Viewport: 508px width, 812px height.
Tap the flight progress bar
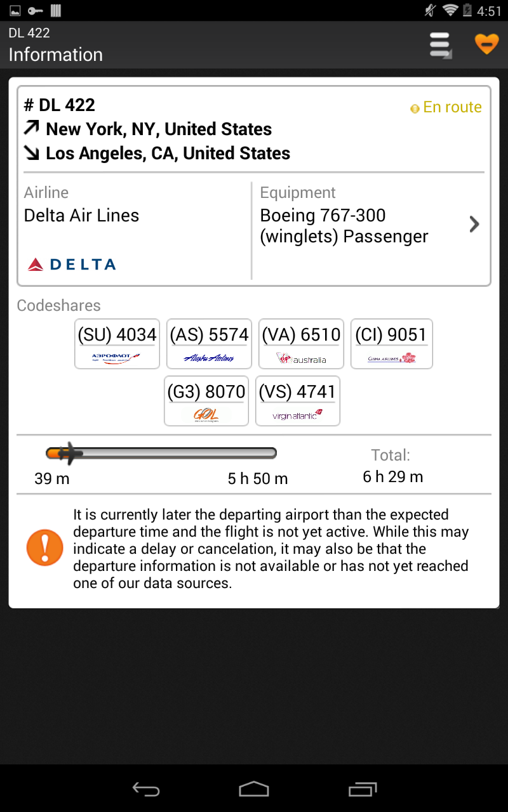click(161, 453)
